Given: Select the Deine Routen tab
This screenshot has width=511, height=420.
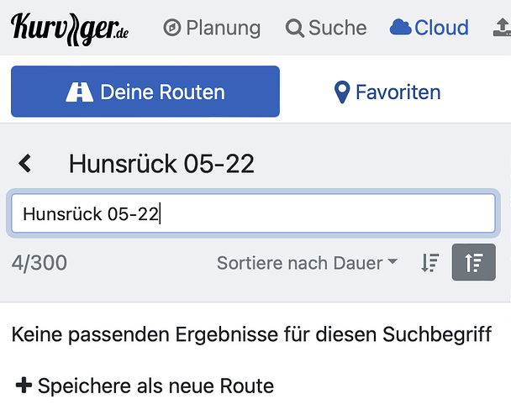Looking at the screenshot, I should [x=145, y=92].
